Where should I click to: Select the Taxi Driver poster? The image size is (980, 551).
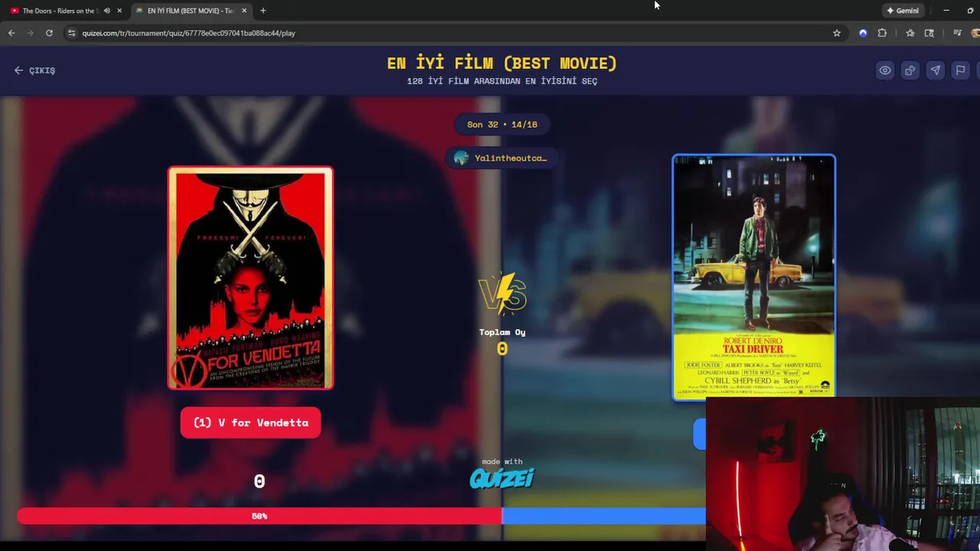point(754,277)
